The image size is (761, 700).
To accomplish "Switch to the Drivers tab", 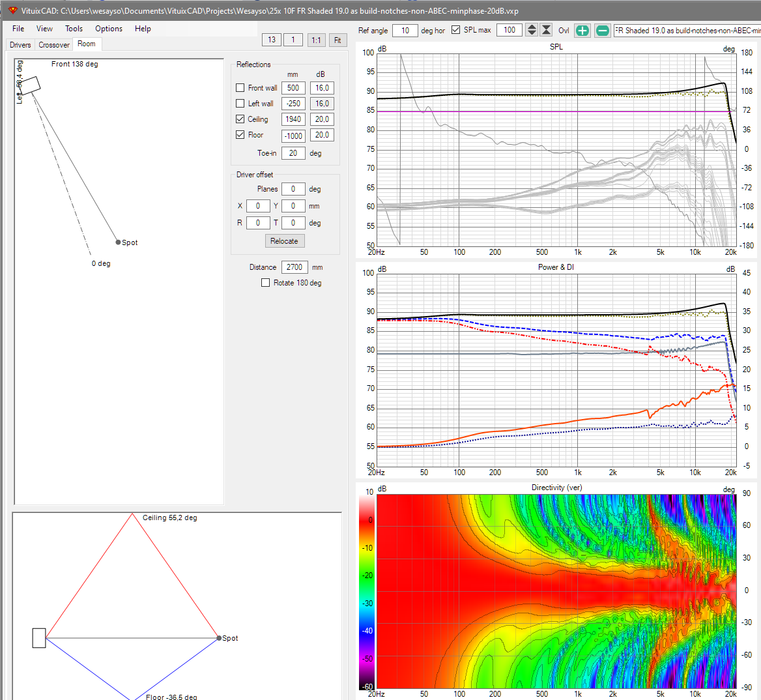I will [x=20, y=45].
